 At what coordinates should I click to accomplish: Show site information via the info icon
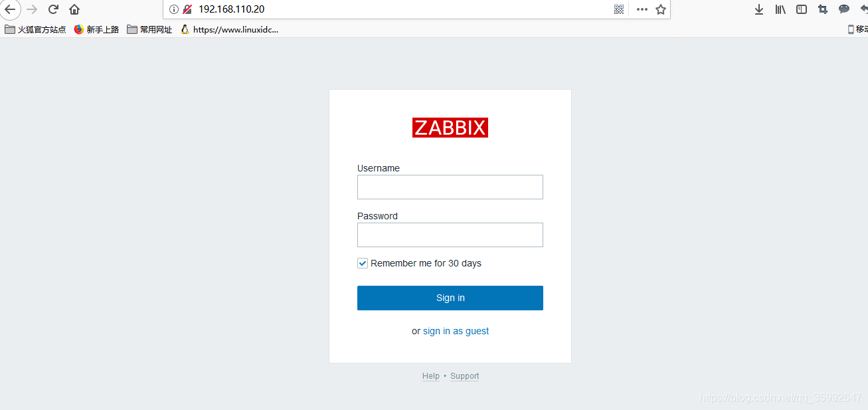(x=174, y=9)
